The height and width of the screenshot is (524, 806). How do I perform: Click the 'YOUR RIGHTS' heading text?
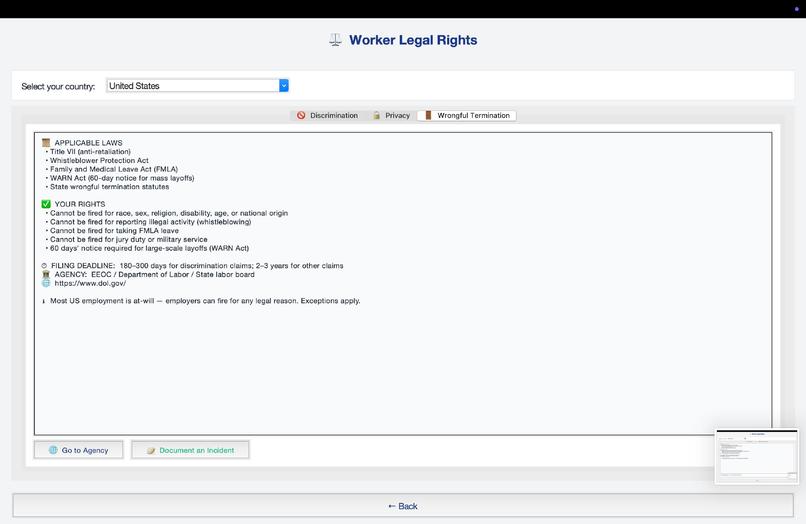pos(80,204)
